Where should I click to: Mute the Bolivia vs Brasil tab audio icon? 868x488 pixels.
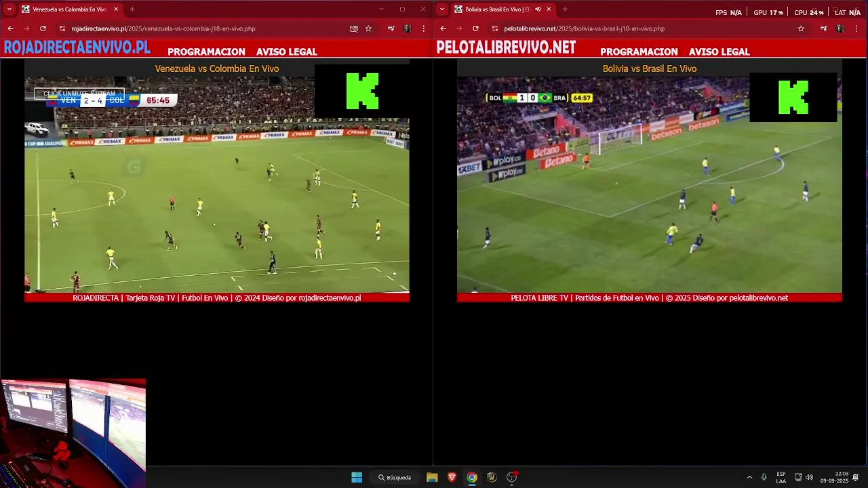pos(538,9)
